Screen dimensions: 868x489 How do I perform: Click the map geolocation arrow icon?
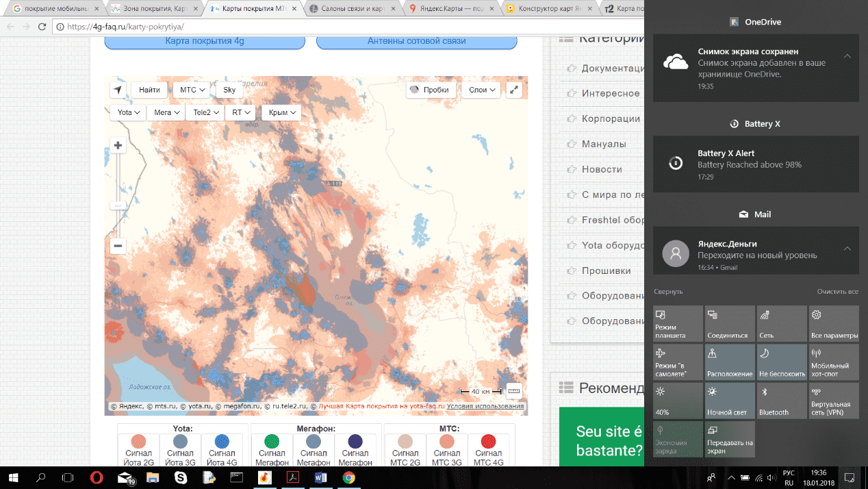(x=118, y=90)
